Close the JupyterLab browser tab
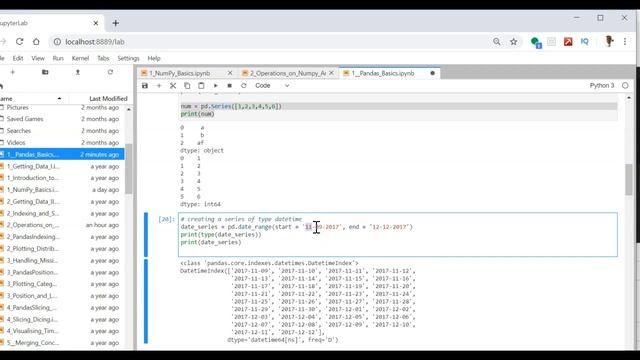 click(x=96, y=23)
